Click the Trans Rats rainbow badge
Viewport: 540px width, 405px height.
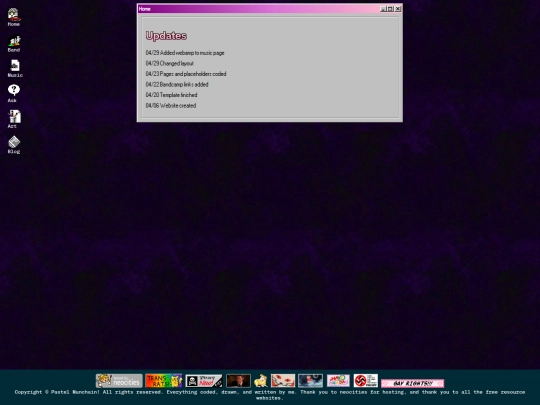click(164, 381)
